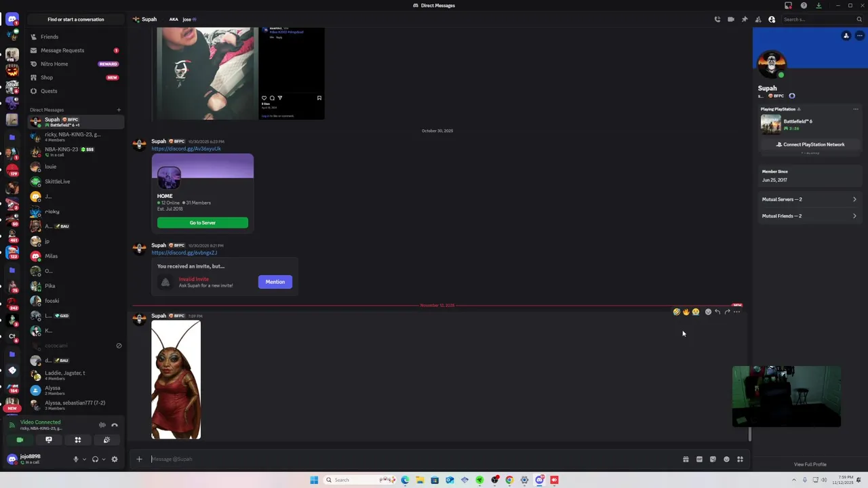Open the soundboard

click(106, 440)
